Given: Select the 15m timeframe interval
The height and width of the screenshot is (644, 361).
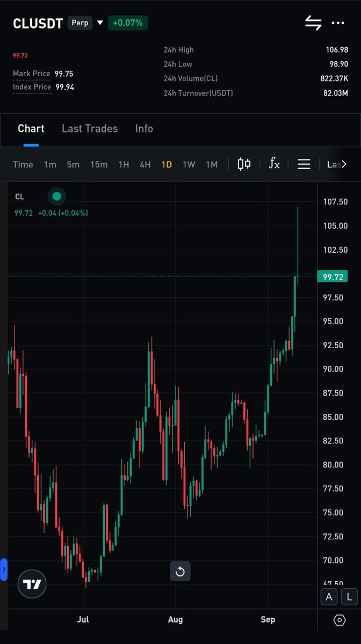Looking at the screenshot, I should tap(99, 164).
